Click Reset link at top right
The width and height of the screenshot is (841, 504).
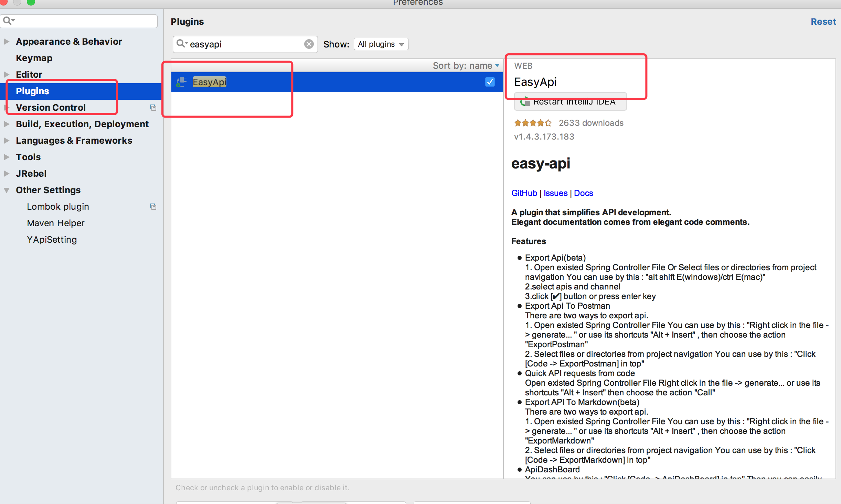tap(823, 22)
